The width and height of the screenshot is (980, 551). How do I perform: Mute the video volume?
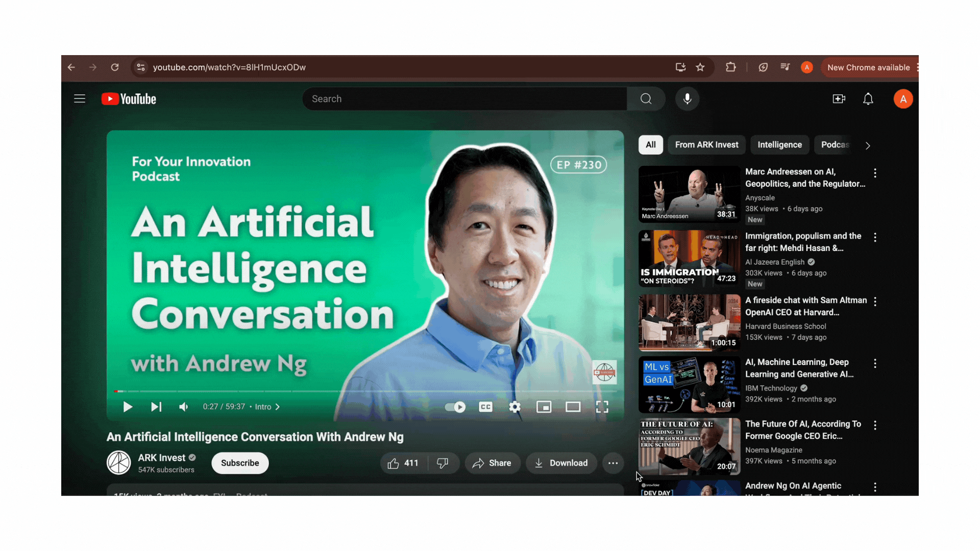point(184,407)
